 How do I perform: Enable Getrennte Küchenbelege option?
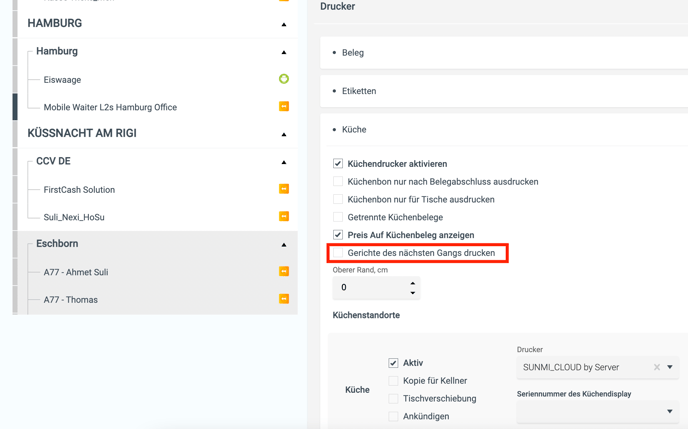coord(338,217)
